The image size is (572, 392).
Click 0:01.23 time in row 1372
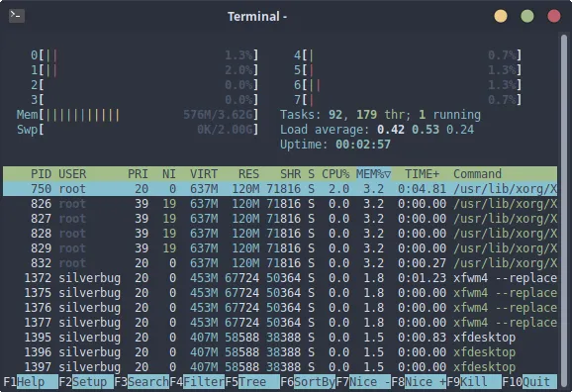point(422,278)
